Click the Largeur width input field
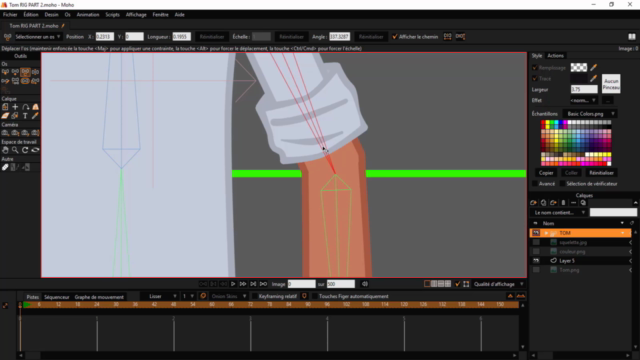Screen dimensions: 640x360 (584, 89)
